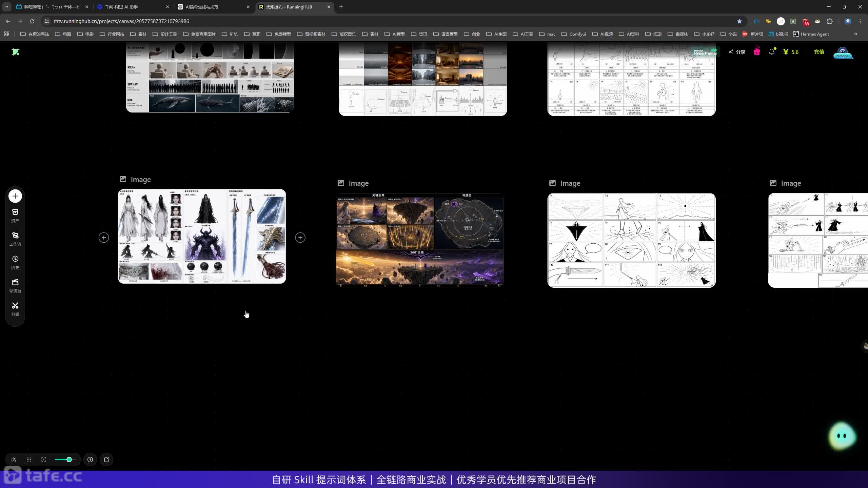Click the 充值 recharge link
868x488 pixels.
[819, 52]
